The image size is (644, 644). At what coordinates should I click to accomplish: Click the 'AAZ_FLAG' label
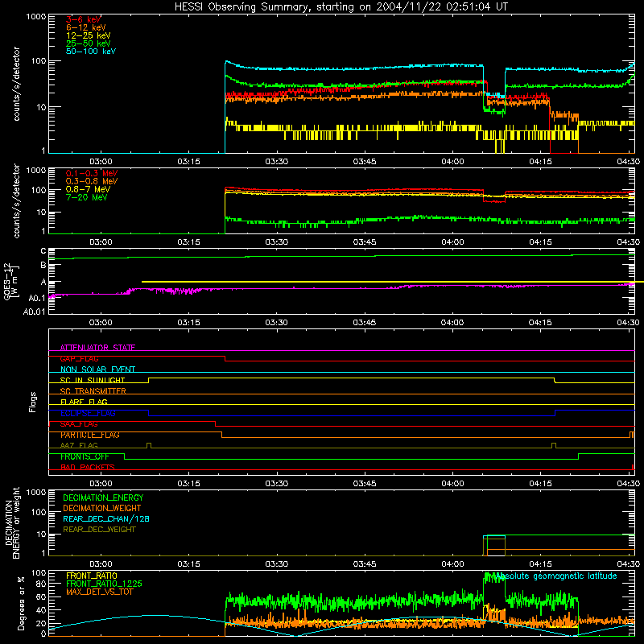(x=79, y=445)
